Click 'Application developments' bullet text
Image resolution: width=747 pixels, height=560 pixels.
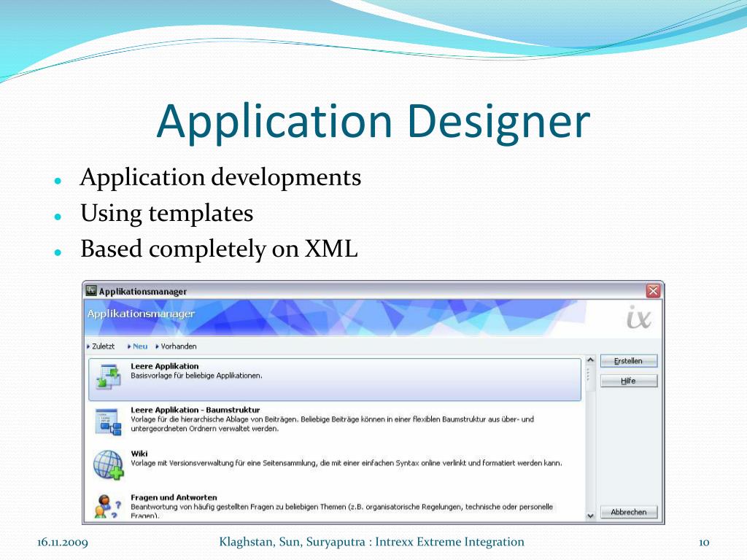pyautogui.click(x=220, y=178)
